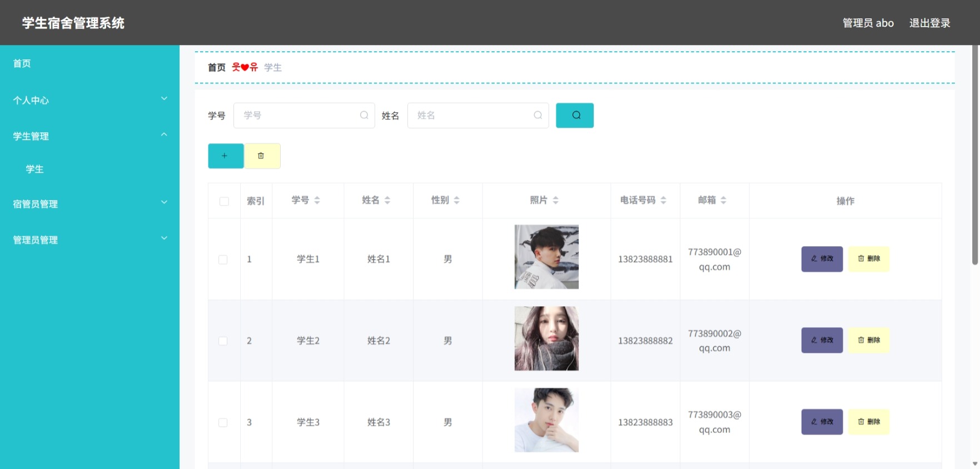Click email 773890002@qq.com
Viewport: 980px width, 469px height.
(x=714, y=341)
